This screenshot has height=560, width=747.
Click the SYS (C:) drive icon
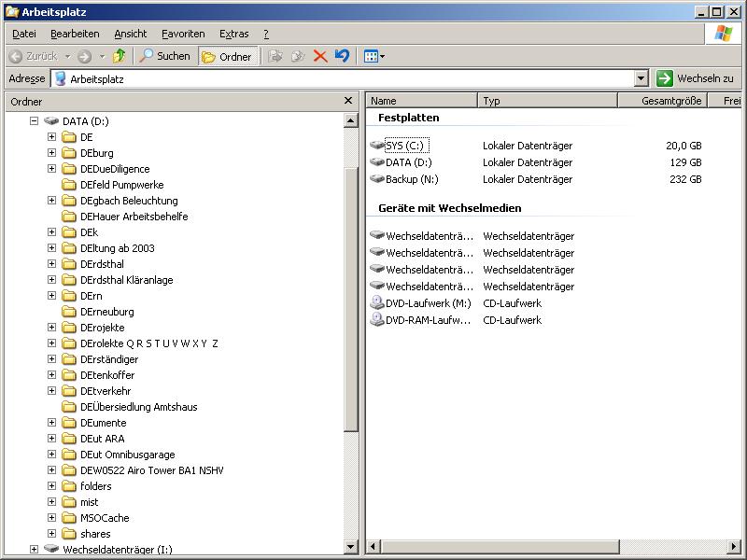(377, 145)
